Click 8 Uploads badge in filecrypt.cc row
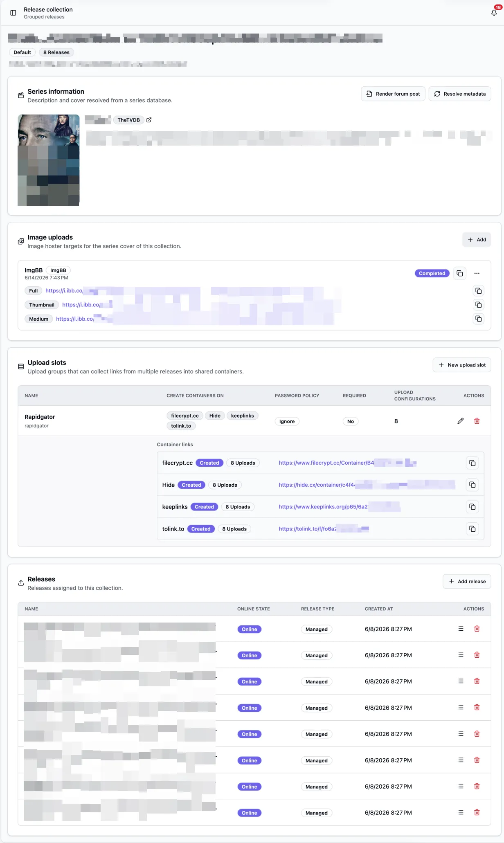 [243, 463]
